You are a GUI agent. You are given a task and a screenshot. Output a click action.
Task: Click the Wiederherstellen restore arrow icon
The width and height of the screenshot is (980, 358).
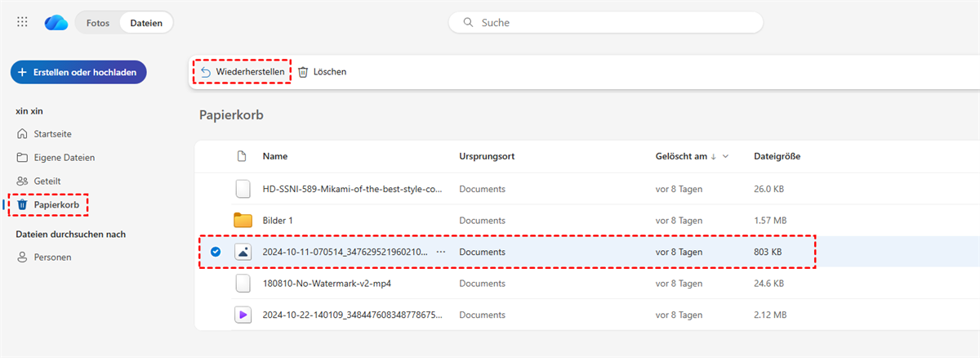[x=206, y=72]
